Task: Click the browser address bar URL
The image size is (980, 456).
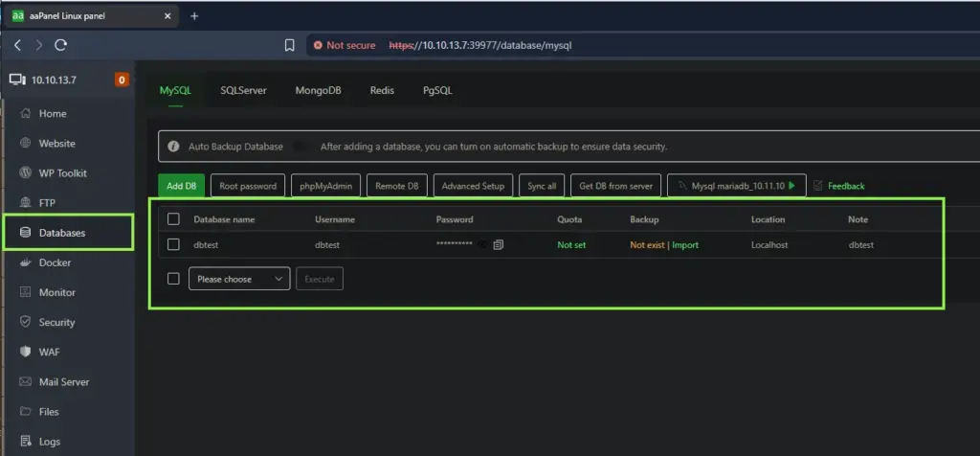Action: point(480,46)
